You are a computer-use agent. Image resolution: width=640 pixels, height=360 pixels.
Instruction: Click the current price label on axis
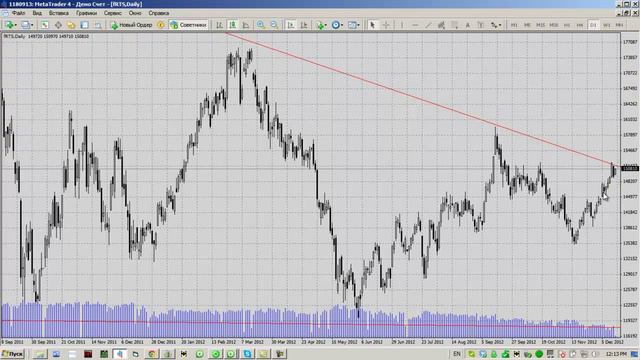(x=629, y=168)
